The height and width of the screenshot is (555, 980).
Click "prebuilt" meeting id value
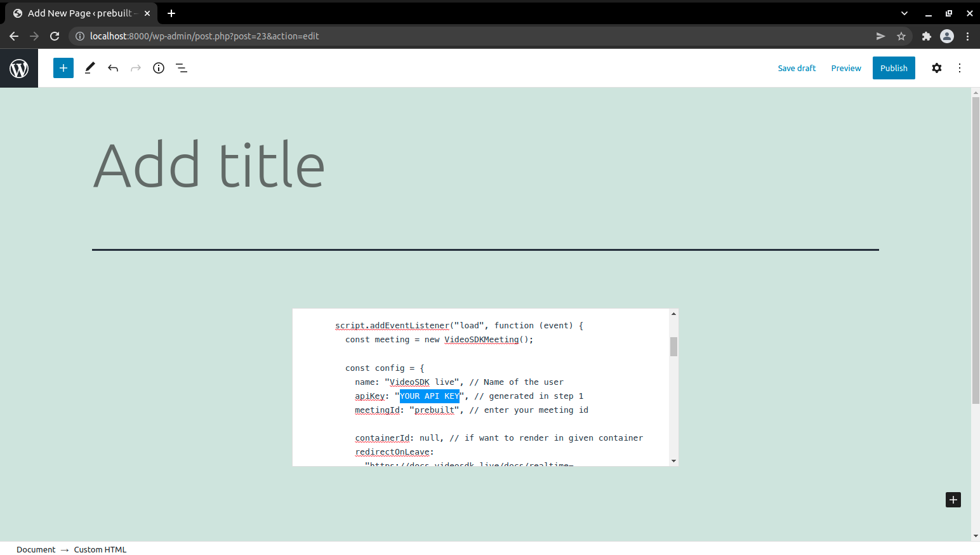434,410
